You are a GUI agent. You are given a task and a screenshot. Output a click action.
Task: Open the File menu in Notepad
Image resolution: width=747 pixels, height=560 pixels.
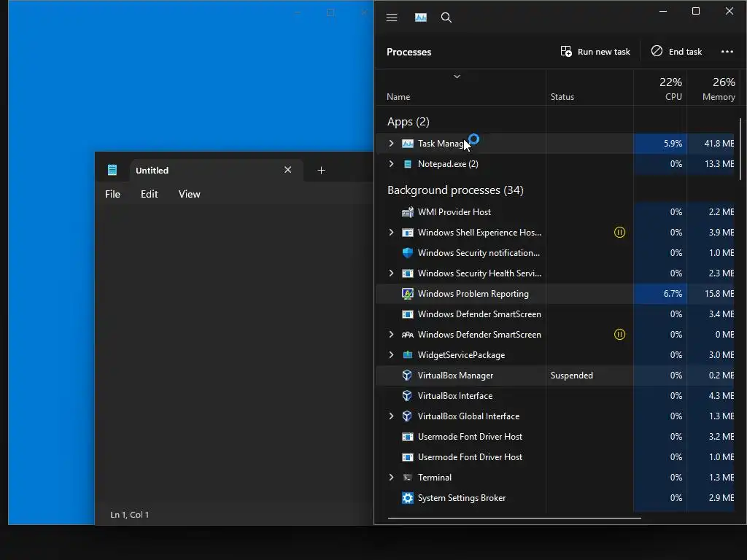click(x=112, y=194)
